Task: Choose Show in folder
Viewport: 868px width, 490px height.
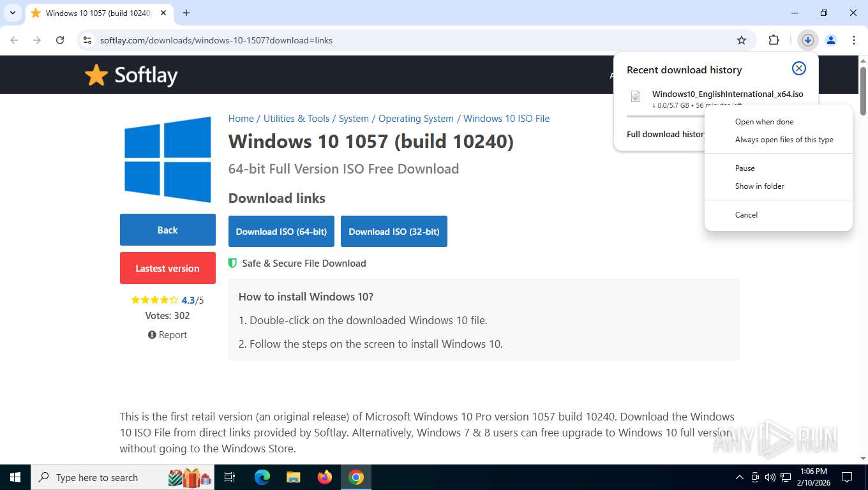Action: [x=779, y=186]
